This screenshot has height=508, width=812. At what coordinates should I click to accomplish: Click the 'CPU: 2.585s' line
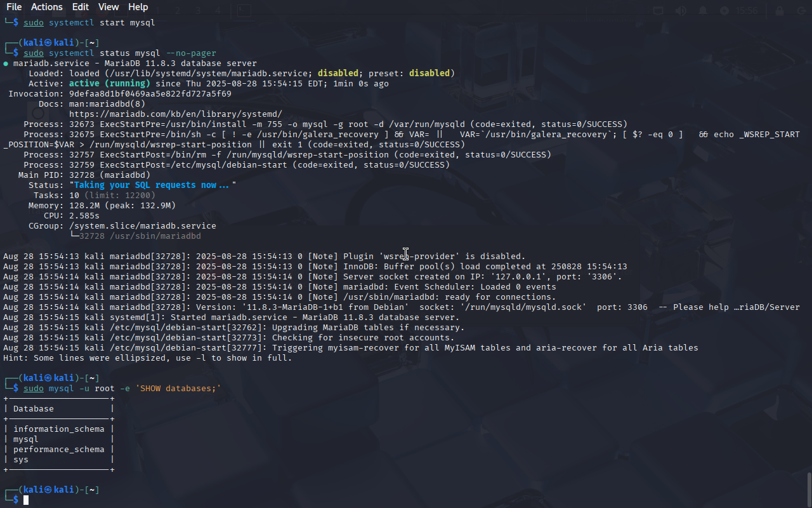(x=72, y=215)
